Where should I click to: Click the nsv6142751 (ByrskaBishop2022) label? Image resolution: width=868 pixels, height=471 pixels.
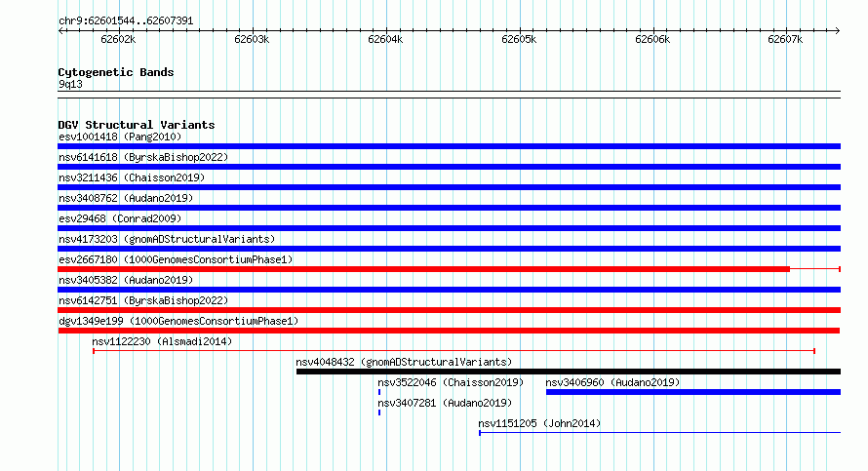coord(143,300)
